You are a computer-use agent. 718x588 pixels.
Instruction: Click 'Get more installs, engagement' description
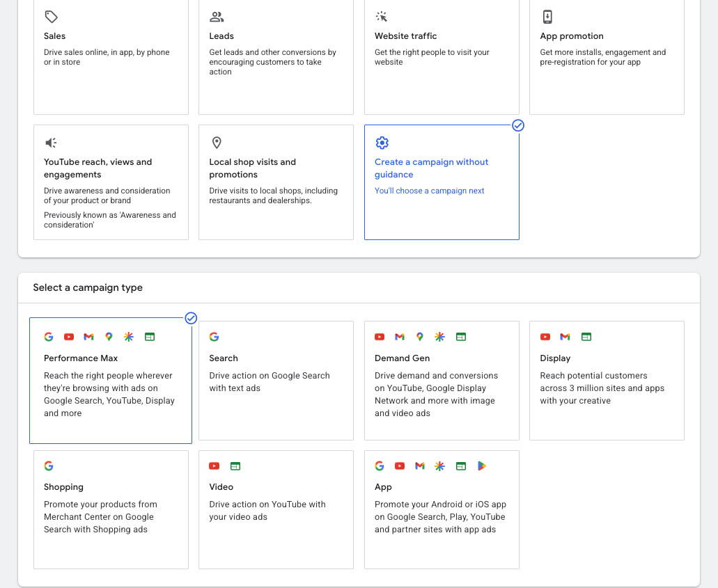click(602, 57)
